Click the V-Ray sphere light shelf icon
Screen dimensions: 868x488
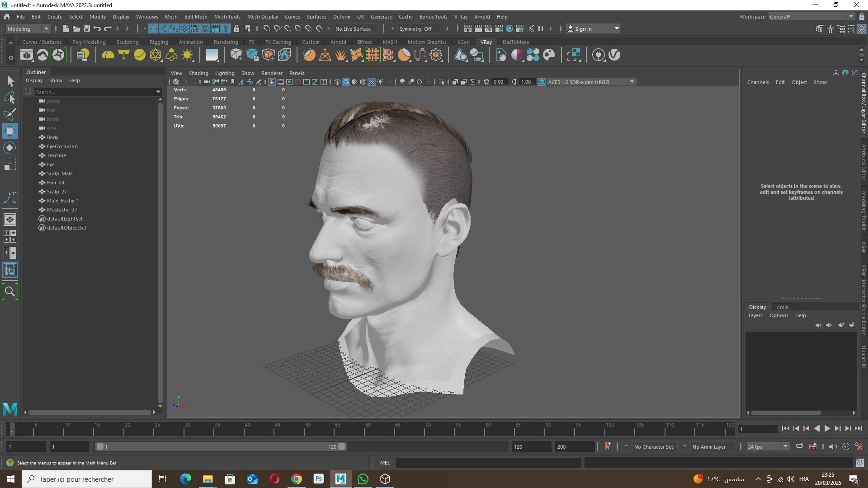140,55
